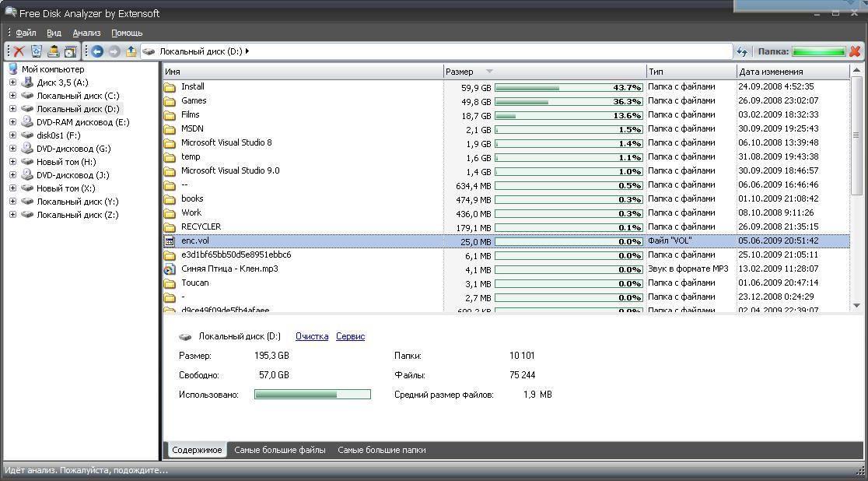The height and width of the screenshot is (481, 868).
Task: Click the 195,3 GB size value
Action: (271, 356)
